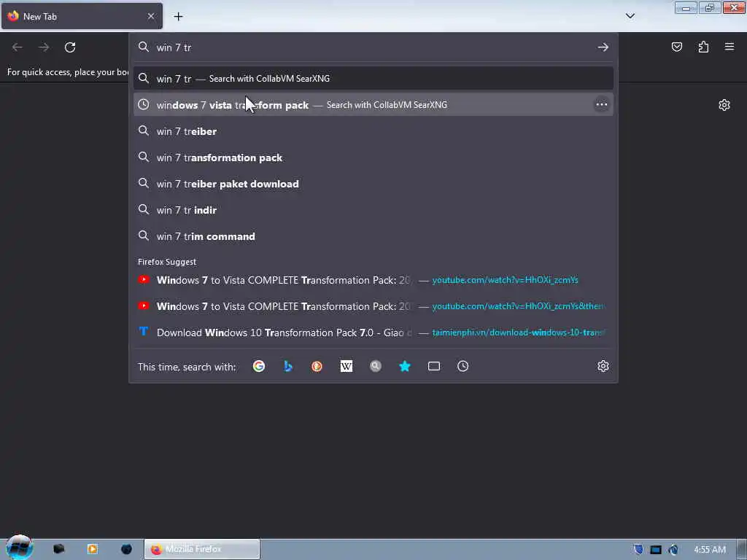Select 'win 7 tr — Search with CollabVM SearXNG'

373,79
